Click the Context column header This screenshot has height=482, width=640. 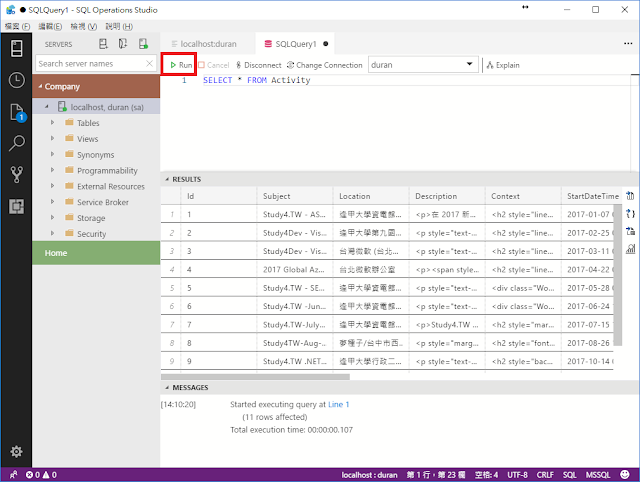(x=523, y=196)
